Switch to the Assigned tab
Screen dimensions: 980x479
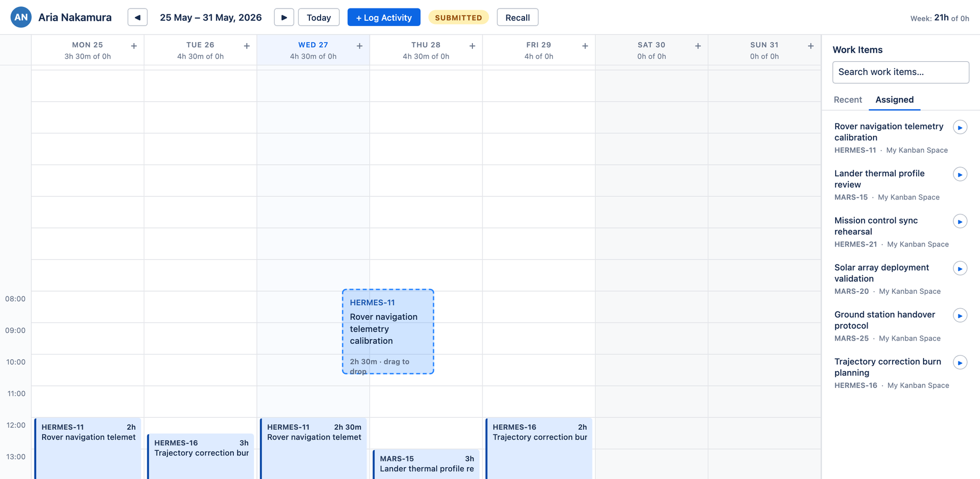coord(894,100)
